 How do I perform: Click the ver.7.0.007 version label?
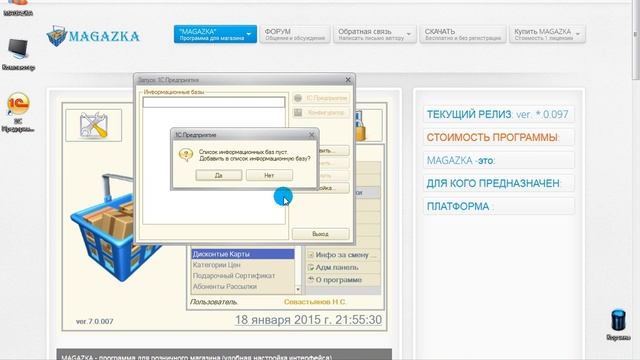tap(95, 322)
